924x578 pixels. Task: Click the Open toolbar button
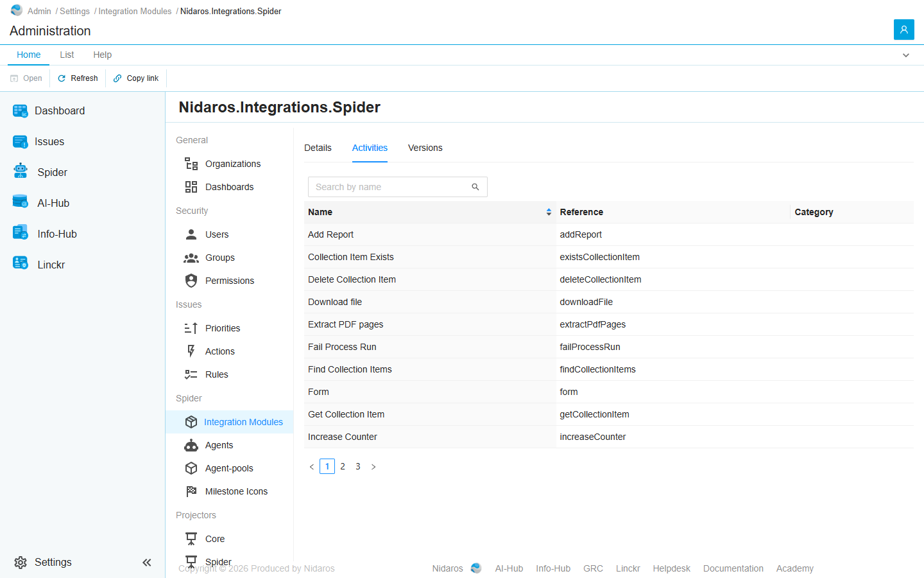26,78
